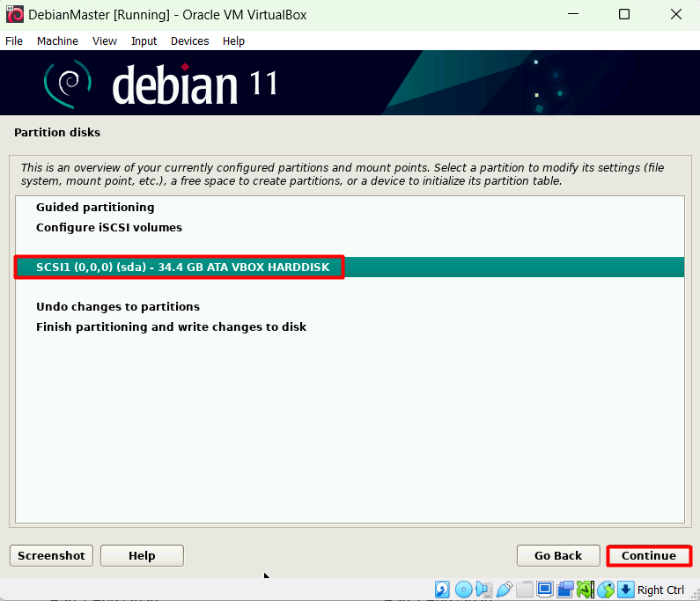Viewport: 700px width, 601px height.
Task: Open the View menu
Action: click(105, 41)
